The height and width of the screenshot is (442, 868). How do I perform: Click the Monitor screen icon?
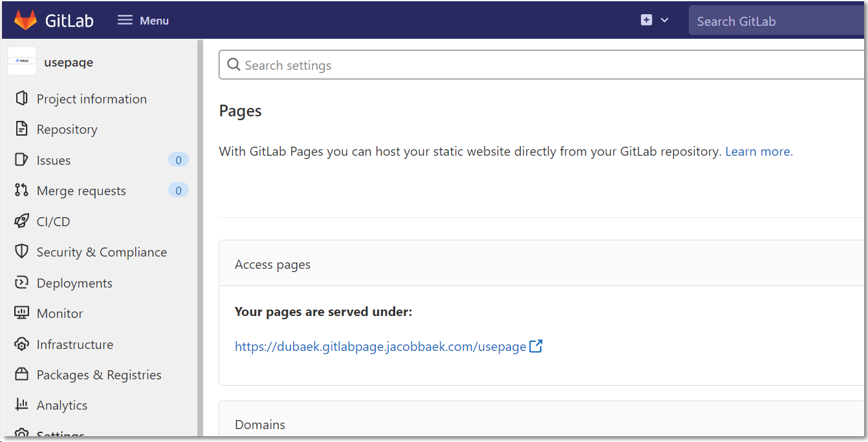21,313
